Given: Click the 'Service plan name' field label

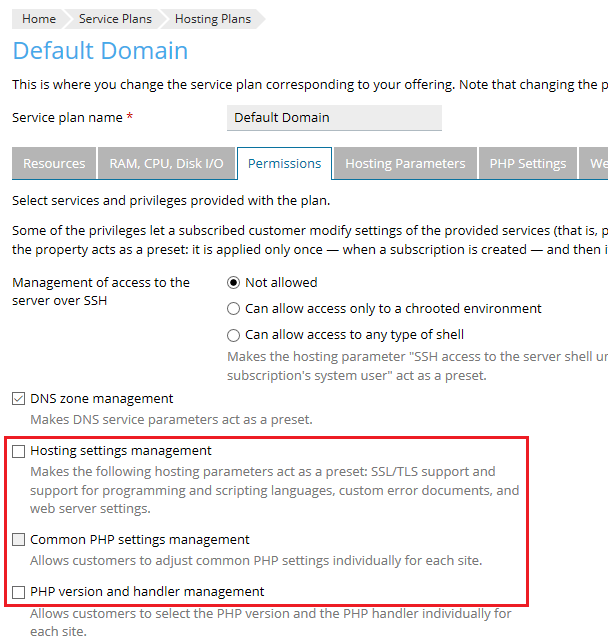Looking at the screenshot, I should (66, 118).
